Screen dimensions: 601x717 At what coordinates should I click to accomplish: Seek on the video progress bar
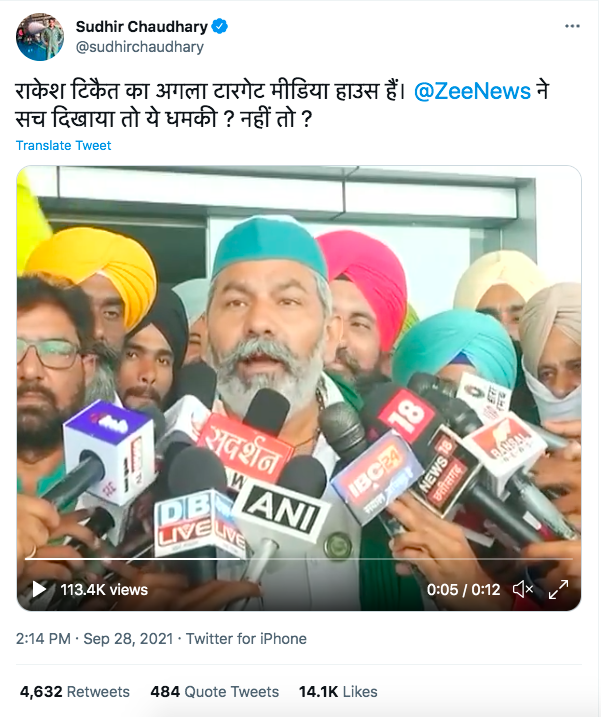tap(299, 559)
